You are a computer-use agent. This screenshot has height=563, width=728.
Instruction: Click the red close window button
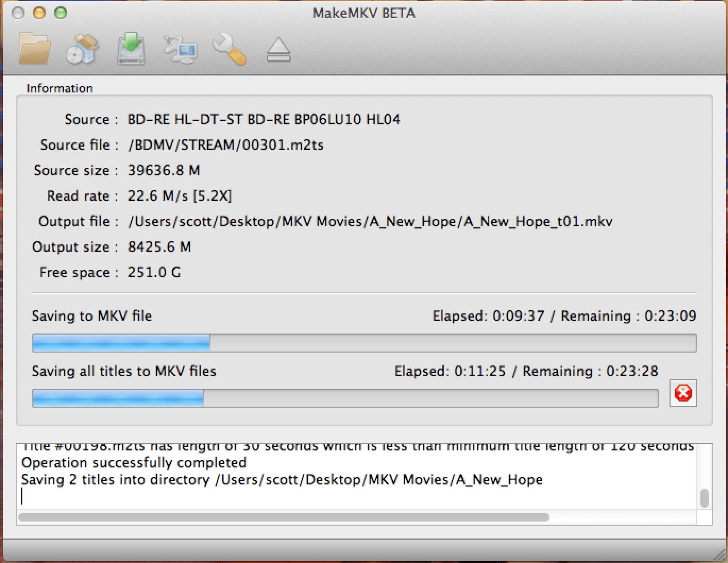click(x=18, y=13)
